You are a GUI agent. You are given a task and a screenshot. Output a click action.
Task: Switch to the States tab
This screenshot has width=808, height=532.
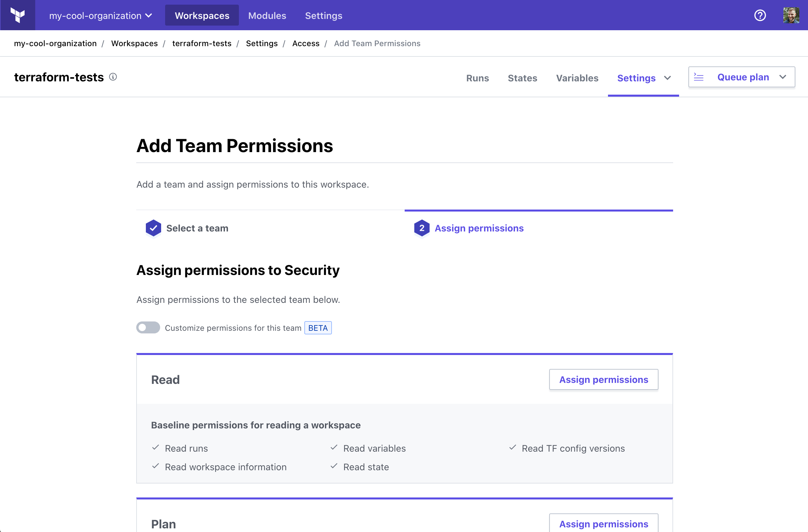[523, 78]
